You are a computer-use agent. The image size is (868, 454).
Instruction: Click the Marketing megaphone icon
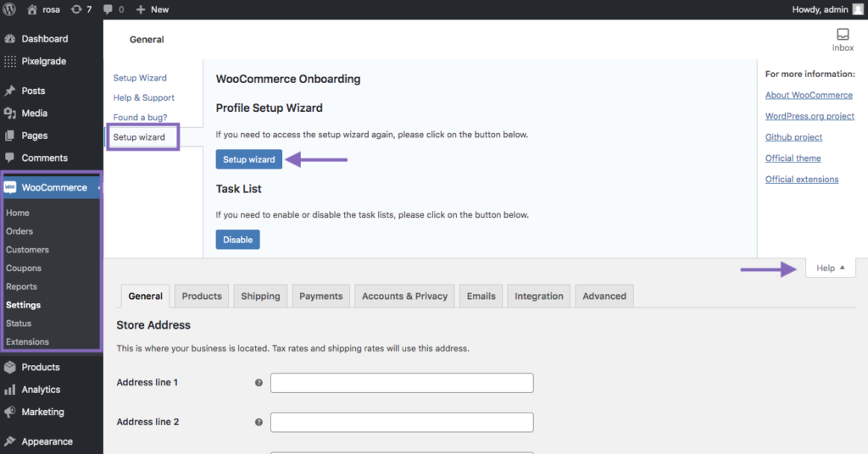10,412
